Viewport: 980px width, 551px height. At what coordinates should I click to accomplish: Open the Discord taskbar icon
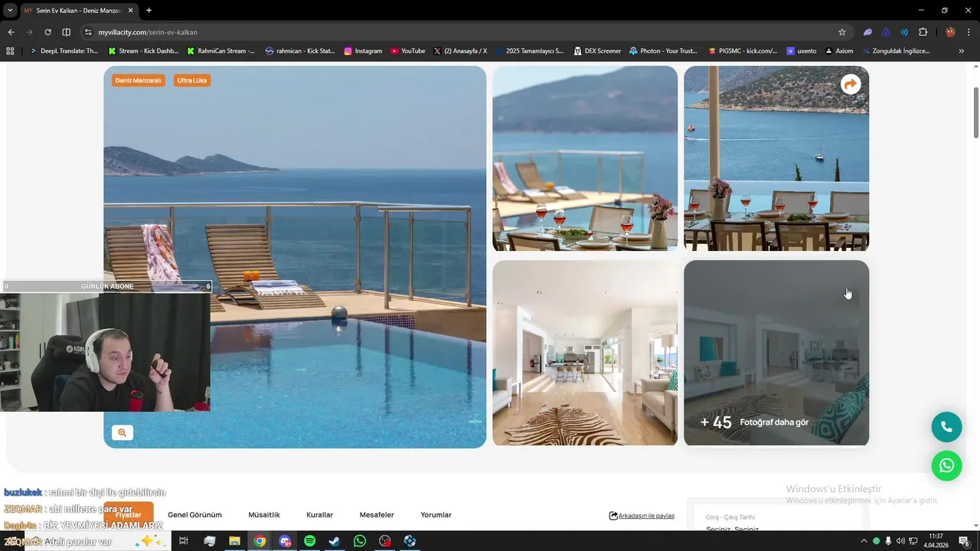[x=285, y=541]
